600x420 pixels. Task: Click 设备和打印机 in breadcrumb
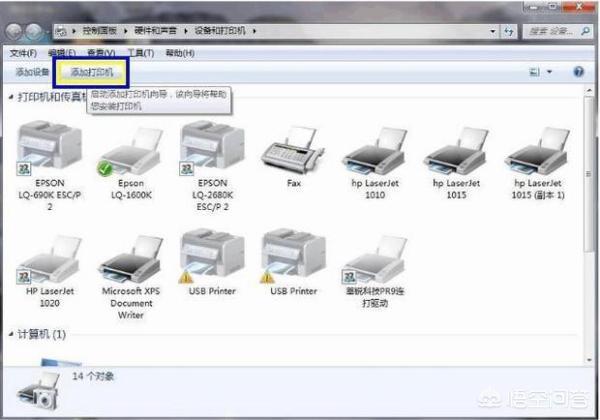[220, 31]
